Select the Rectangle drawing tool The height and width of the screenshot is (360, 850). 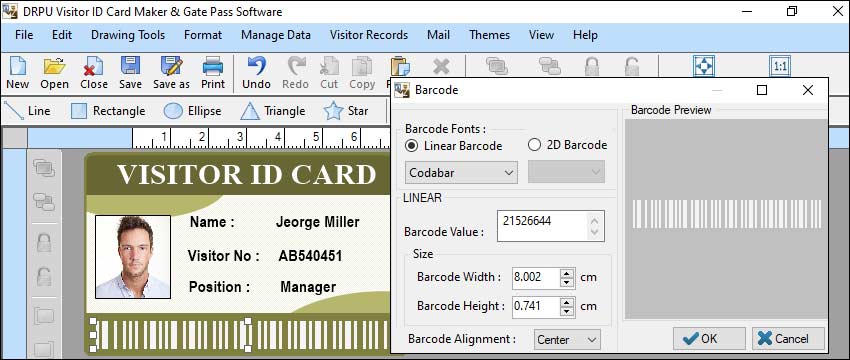pyautogui.click(x=108, y=111)
